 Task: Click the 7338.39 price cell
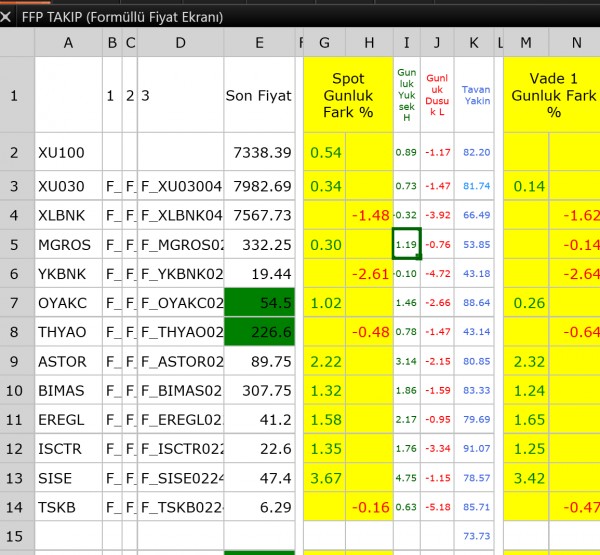pyautogui.click(x=259, y=152)
